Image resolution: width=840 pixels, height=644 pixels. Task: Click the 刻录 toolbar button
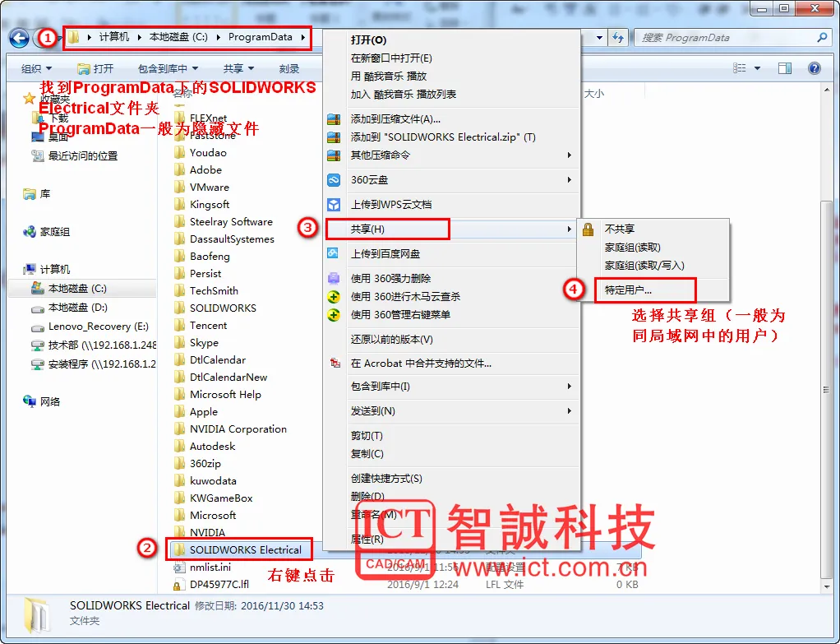[x=289, y=68]
